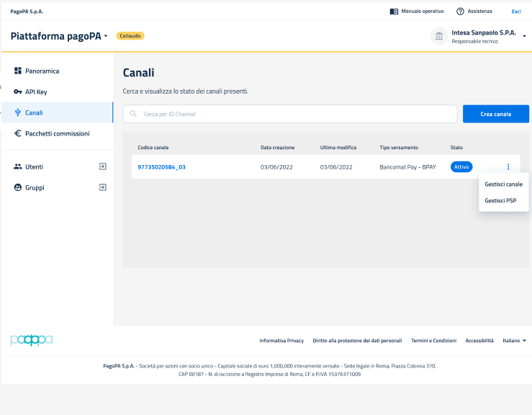
Task: Click the Esci logout link
Action: point(515,12)
